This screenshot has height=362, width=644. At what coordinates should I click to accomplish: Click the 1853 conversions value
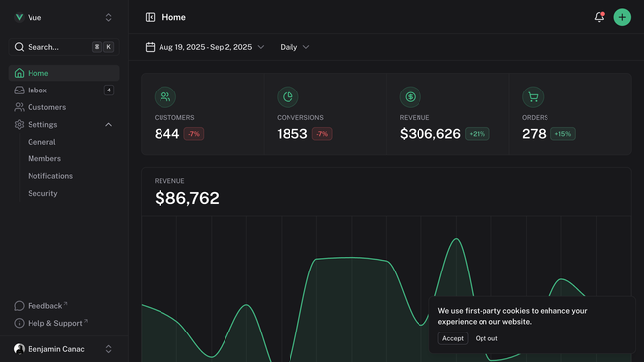click(292, 134)
